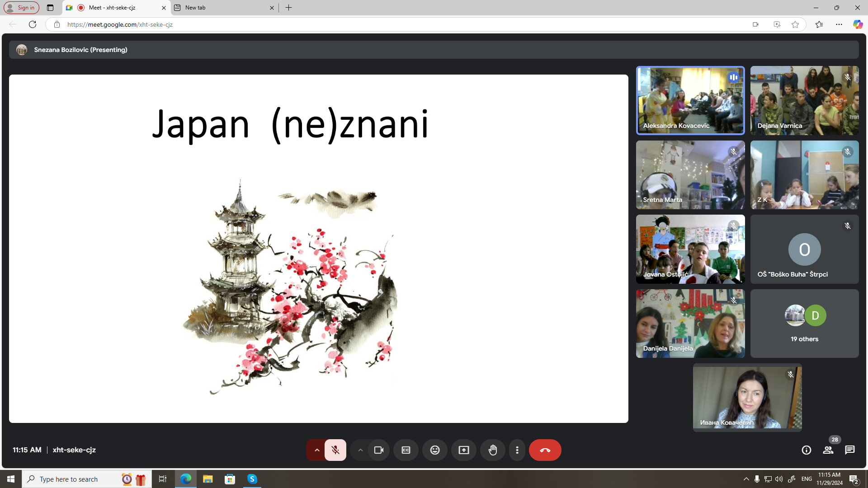Click the xht-seke-cjz meeting code text
868x488 pixels.
(x=74, y=450)
